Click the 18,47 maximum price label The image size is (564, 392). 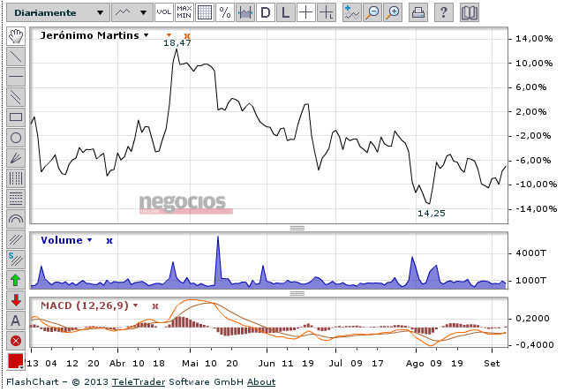click(177, 43)
